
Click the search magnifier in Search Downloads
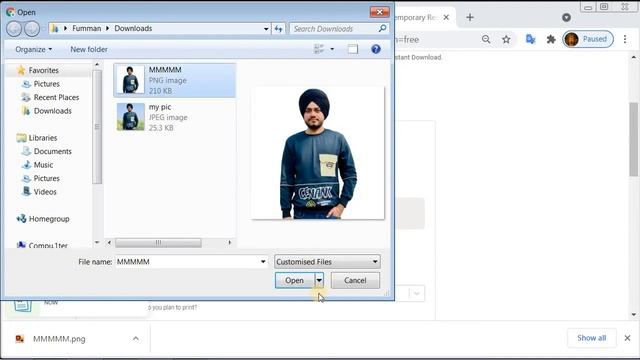[382, 28]
